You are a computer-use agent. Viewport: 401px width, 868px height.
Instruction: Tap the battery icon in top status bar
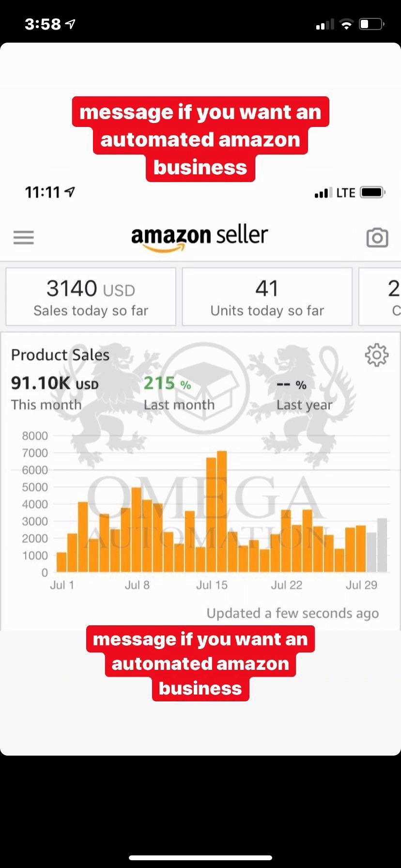click(371, 24)
